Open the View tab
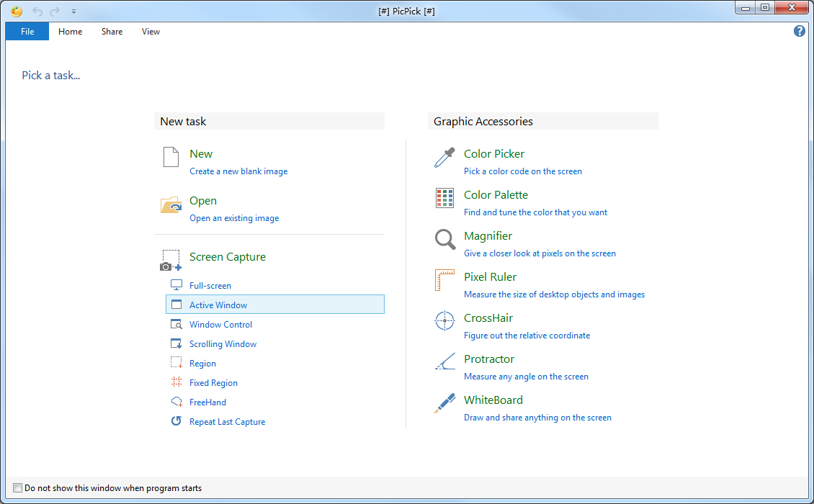814x504 pixels. 151,32
